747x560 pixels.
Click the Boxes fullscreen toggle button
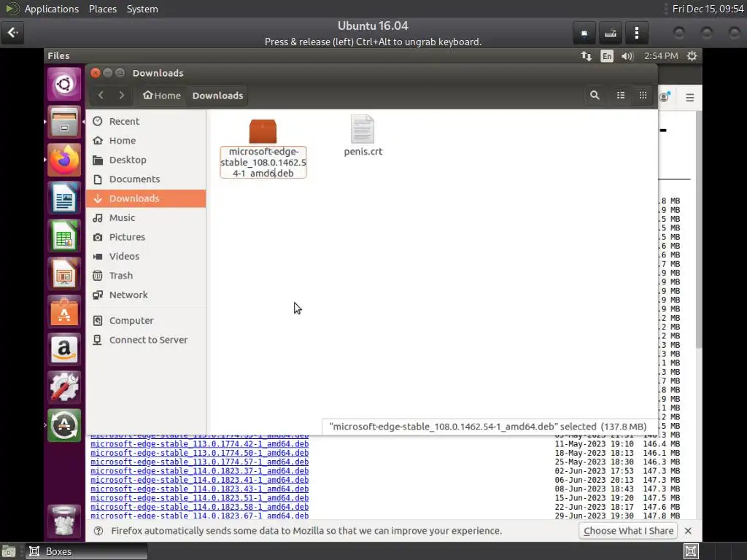coord(584,33)
